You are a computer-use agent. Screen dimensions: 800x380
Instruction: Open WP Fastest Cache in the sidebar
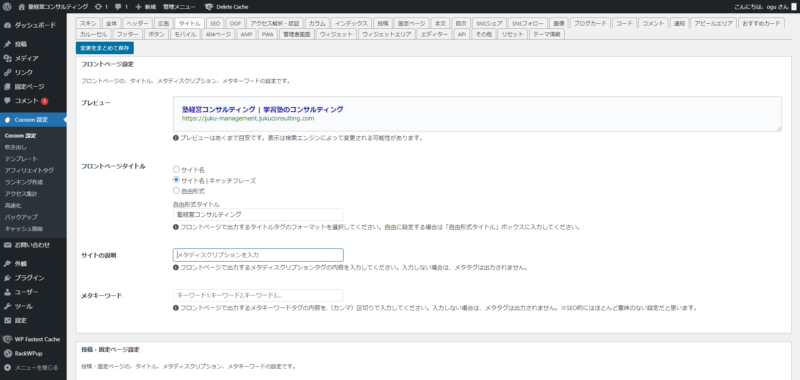pyautogui.click(x=33, y=339)
